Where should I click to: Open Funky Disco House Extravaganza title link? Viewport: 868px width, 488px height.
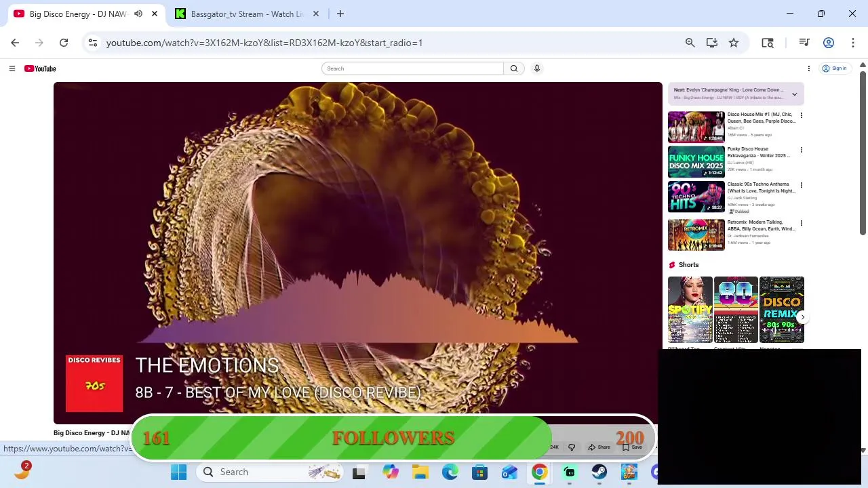pyautogui.click(x=759, y=152)
